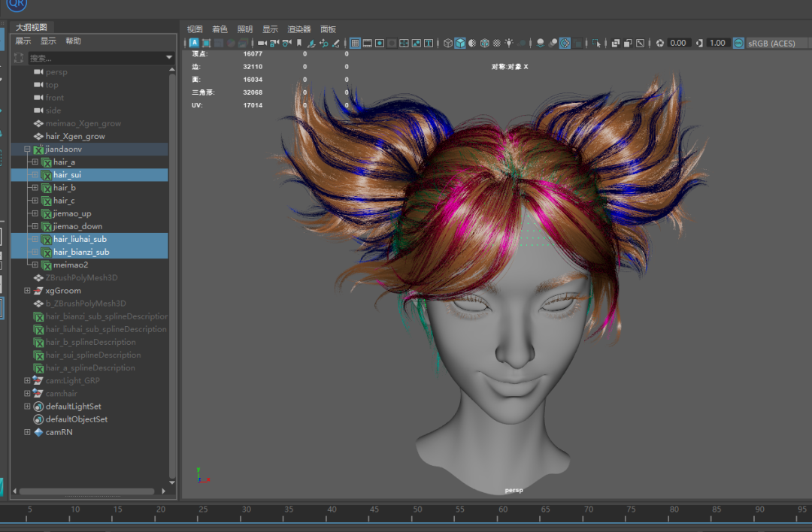Open the outliner 帮助 (Help) menu
Viewport: 812px width, 532px height.
pos(73,41)
